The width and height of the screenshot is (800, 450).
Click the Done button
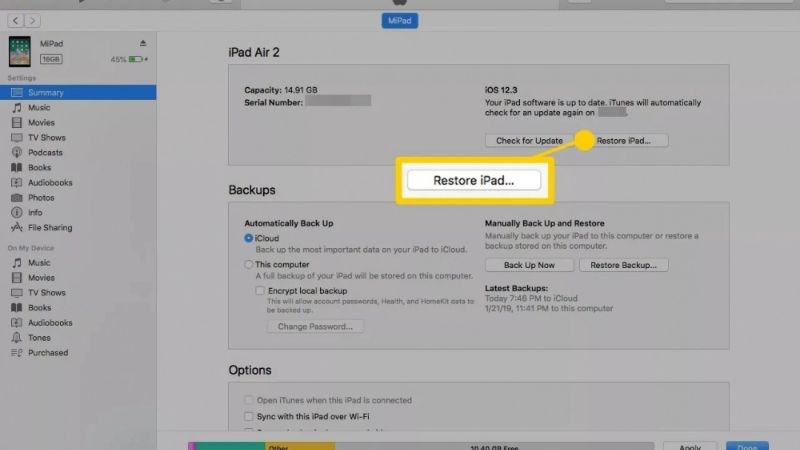pyautogui.click(x=747, y=447)
